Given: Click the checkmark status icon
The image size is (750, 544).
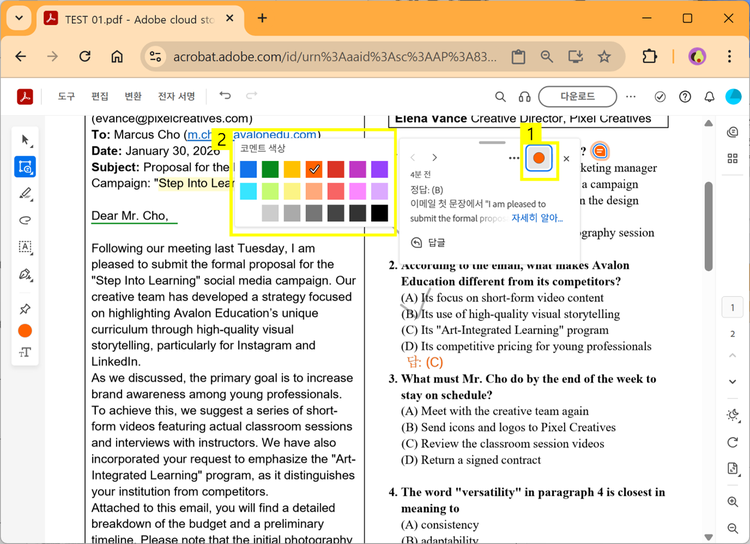Looking at the screenshot, I should [x=660, y=97].
